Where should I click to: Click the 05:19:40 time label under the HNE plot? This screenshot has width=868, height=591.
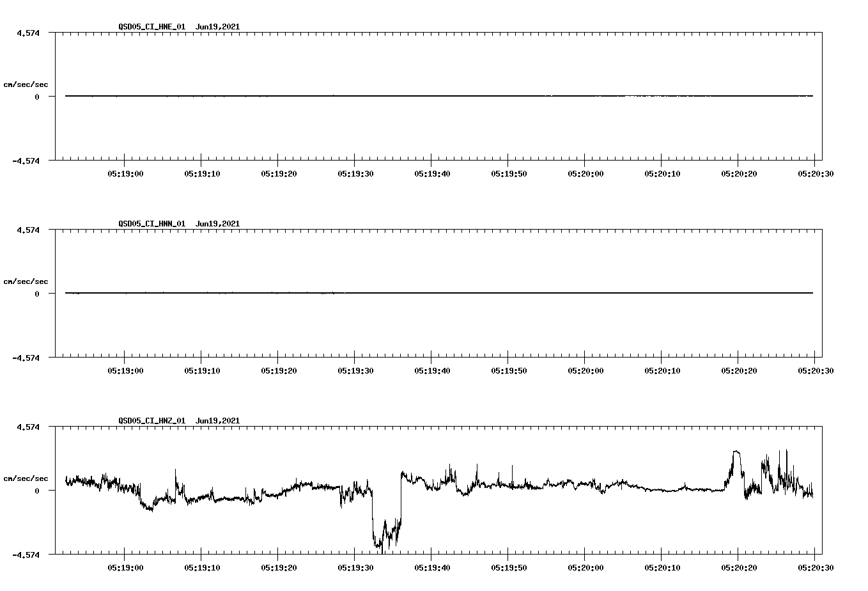432,174
